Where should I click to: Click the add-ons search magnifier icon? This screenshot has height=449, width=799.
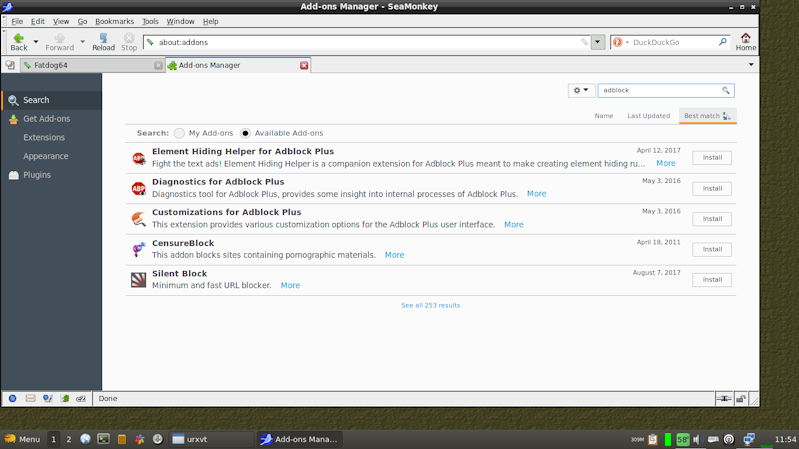pos(726,90)
